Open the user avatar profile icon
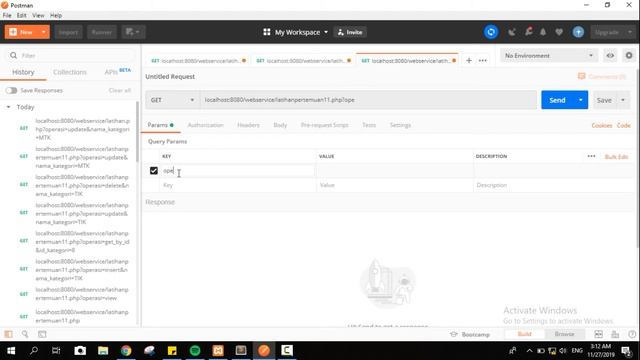Viewport: 640px width, 360px height. (x=578, y=32)
